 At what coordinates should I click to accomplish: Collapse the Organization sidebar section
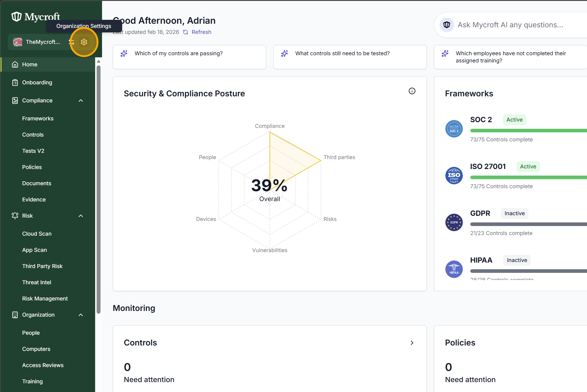click(81, 315)
